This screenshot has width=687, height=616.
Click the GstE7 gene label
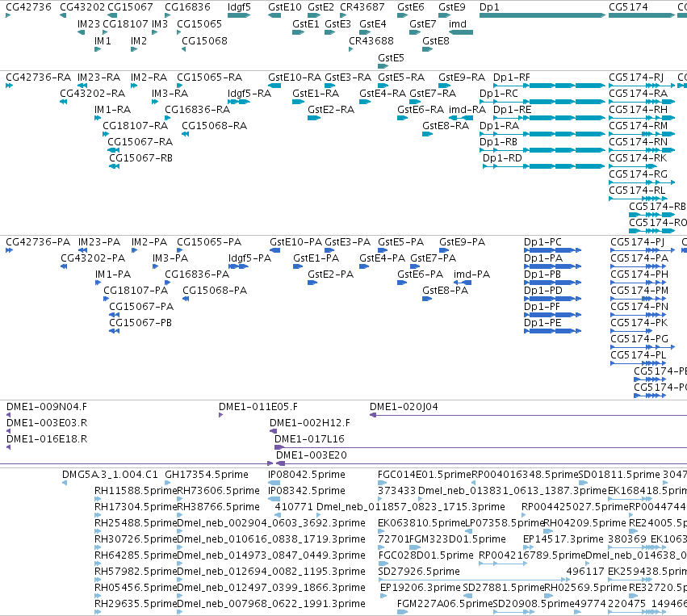coord(423,24)
